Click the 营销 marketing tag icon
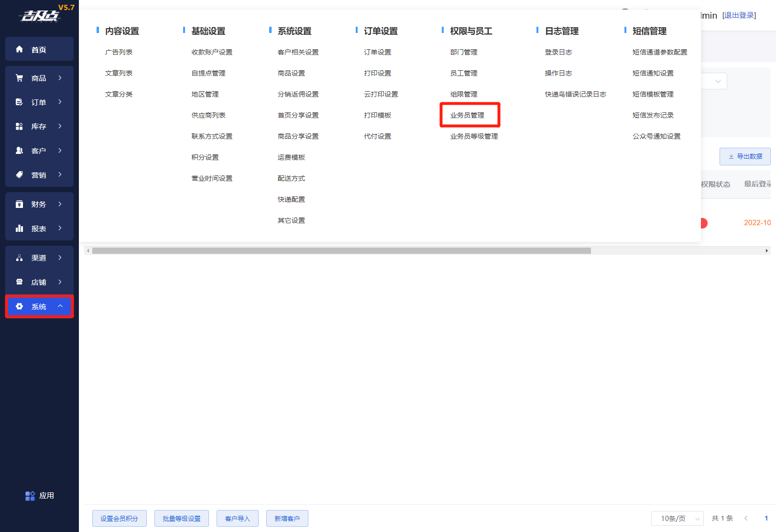The image size is (776, 532). (x=19, y=175)
